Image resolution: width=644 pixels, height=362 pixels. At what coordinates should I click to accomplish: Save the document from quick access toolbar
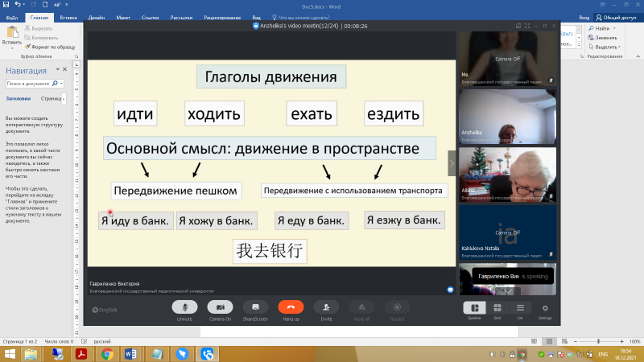(6, 5)
